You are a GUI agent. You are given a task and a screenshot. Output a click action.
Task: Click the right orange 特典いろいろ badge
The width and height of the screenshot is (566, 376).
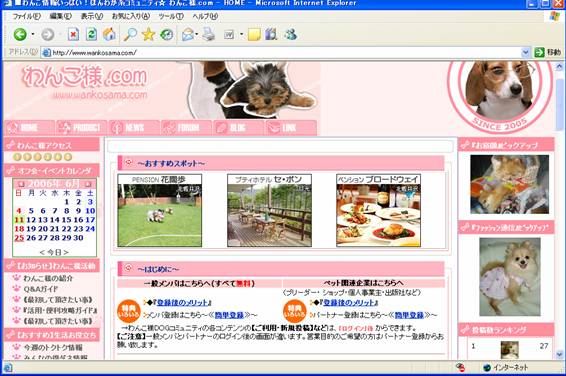click(x=295, y=311)
